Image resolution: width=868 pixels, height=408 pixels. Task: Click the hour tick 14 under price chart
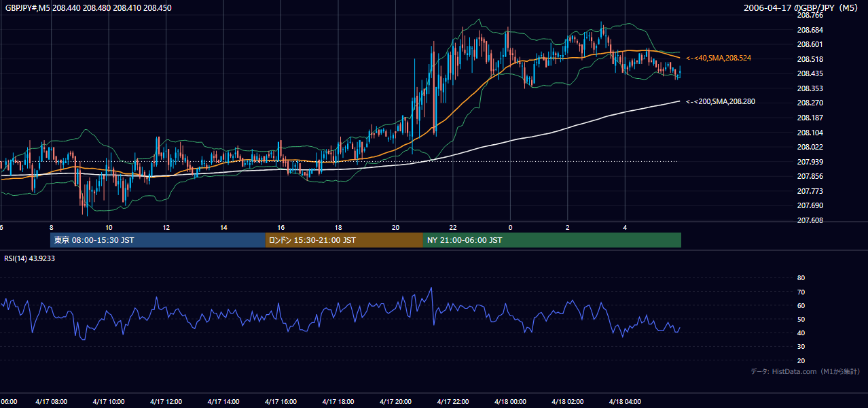pos(223,227)
